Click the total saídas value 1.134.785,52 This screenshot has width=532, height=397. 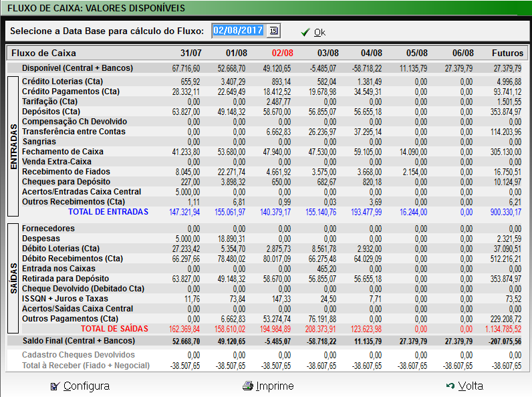click(x=503, y=329)
